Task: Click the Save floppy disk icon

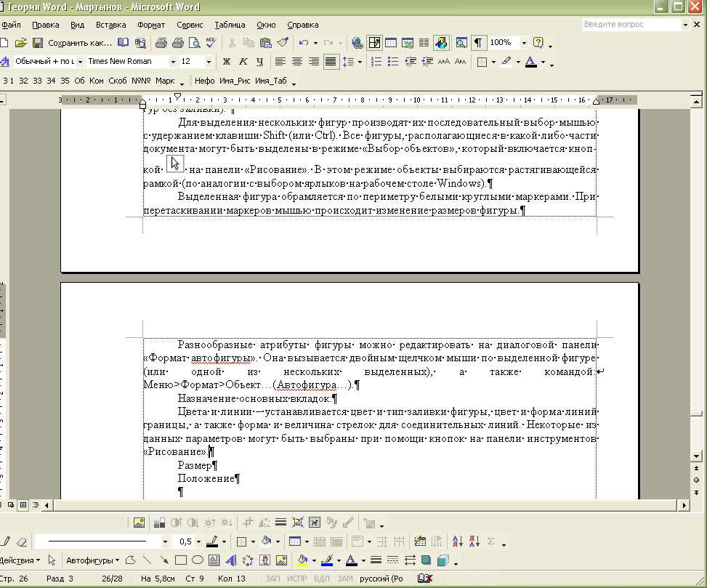Action: [38, 43]
